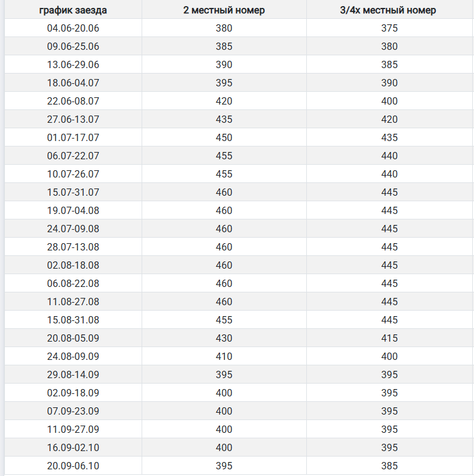Select the 3/4-bed price for 20.08-05.09
Viewport: 474px width, 476px height.
click(390, 338)
